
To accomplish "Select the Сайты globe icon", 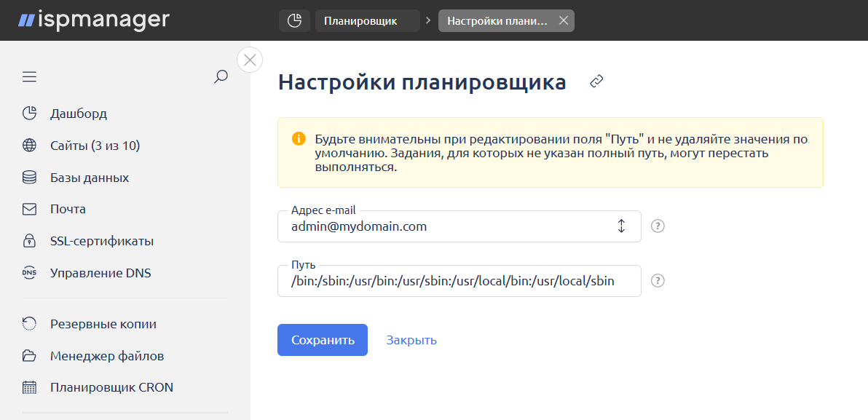I will tap(28, 145).
